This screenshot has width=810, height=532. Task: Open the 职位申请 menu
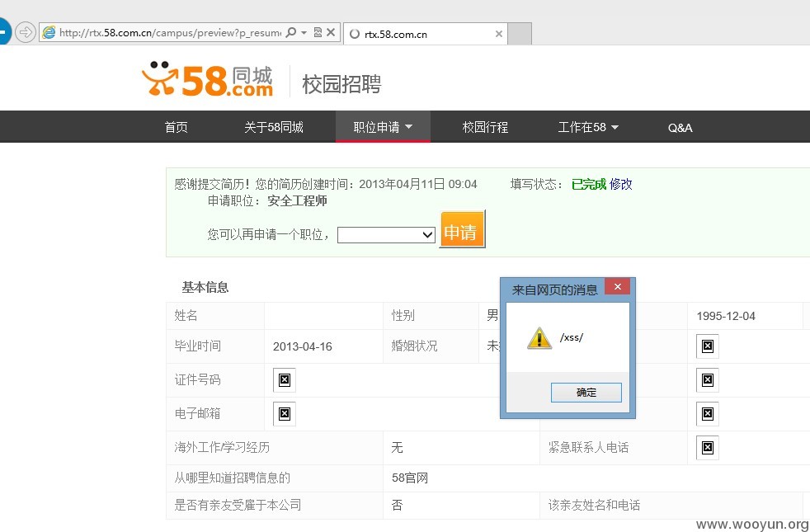(383, 127)
